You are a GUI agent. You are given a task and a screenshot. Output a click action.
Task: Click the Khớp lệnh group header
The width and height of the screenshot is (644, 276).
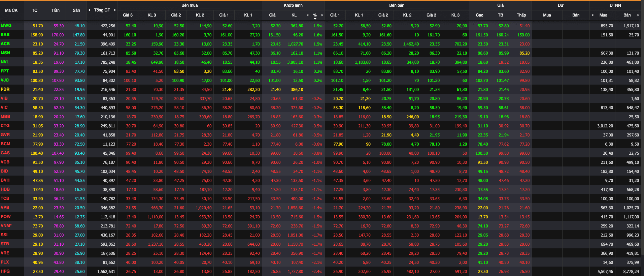pyautogui.click(x=293, y=5)
